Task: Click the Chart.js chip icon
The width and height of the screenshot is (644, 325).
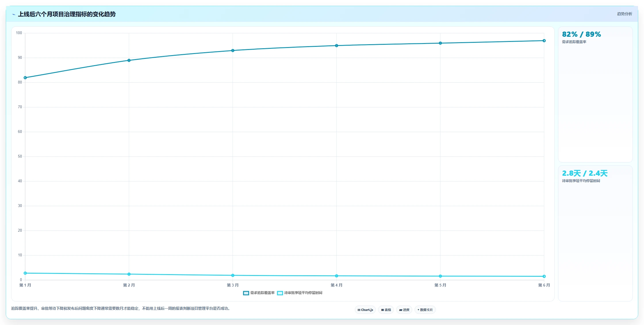Action: coord(359,310)
